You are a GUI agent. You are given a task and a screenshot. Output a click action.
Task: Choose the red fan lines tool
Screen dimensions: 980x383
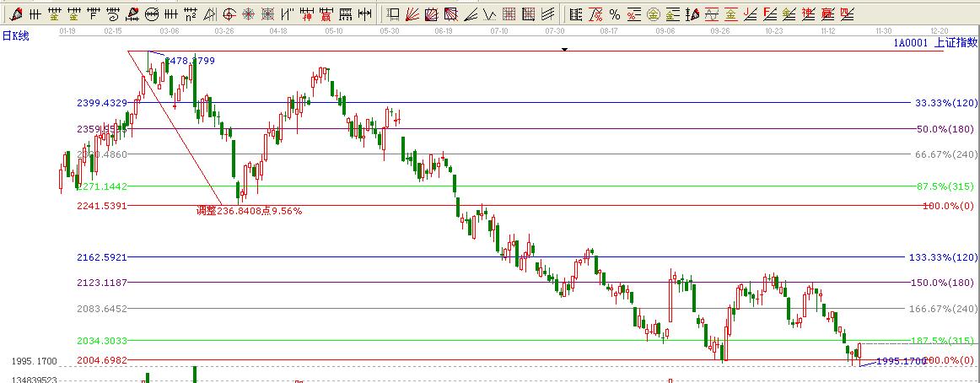(413, 14)
